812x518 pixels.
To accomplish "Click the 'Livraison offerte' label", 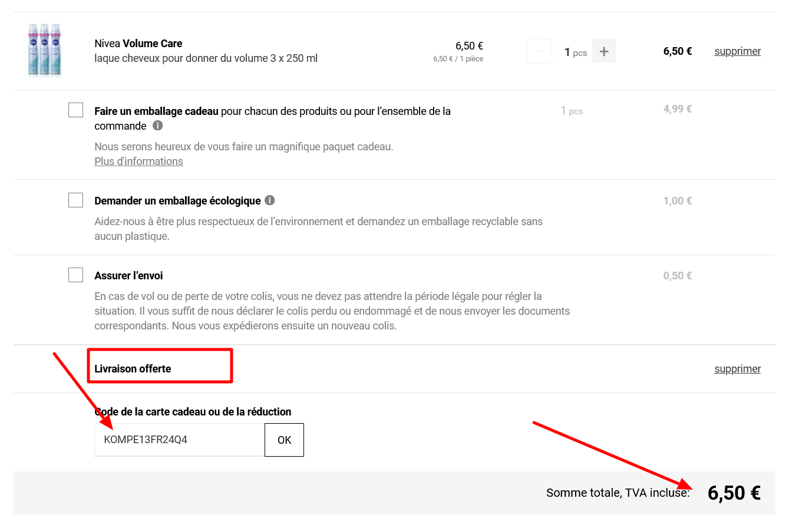I will pyautogui.click(x=133, y=369).
